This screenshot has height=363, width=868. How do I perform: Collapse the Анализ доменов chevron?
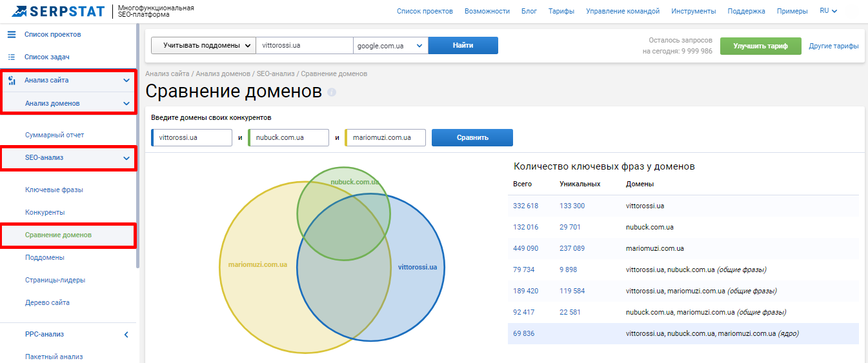tap(126, 103)
